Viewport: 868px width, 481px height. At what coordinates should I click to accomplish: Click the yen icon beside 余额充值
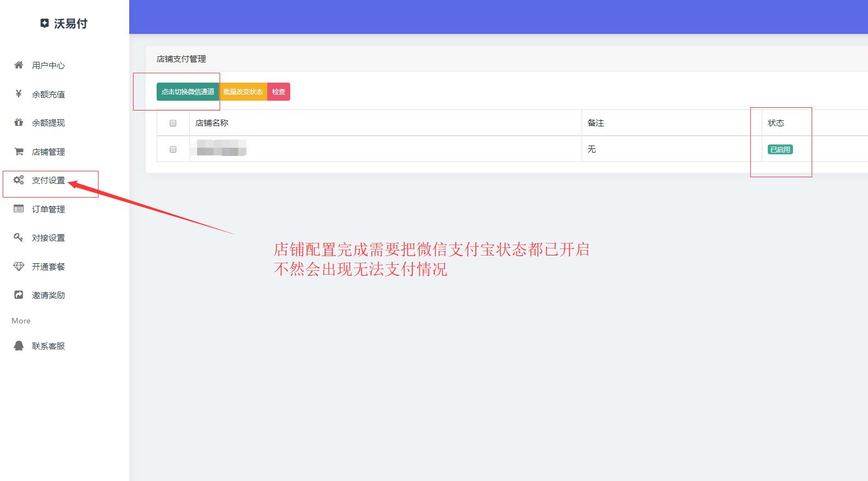tap(19, 94)
